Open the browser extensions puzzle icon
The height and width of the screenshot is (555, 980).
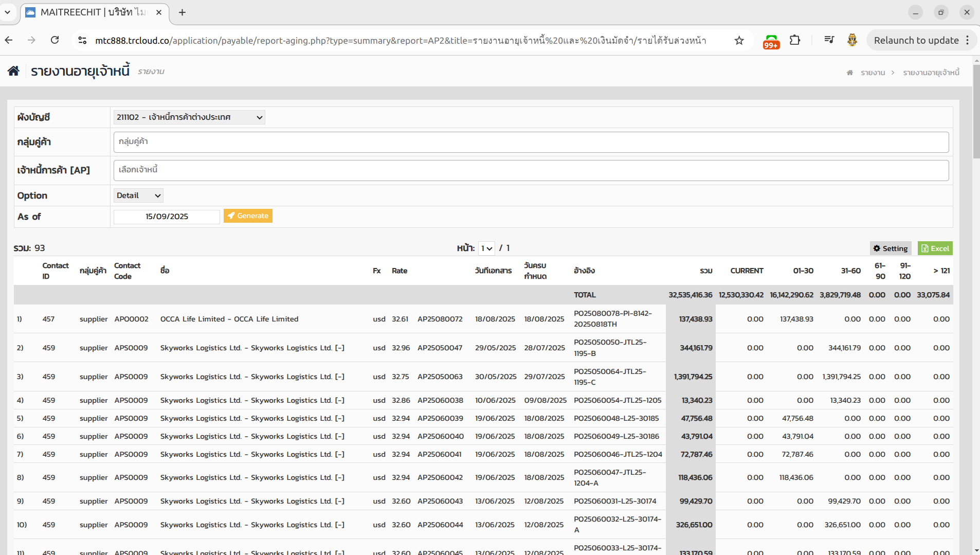click(x=795, y=40)
